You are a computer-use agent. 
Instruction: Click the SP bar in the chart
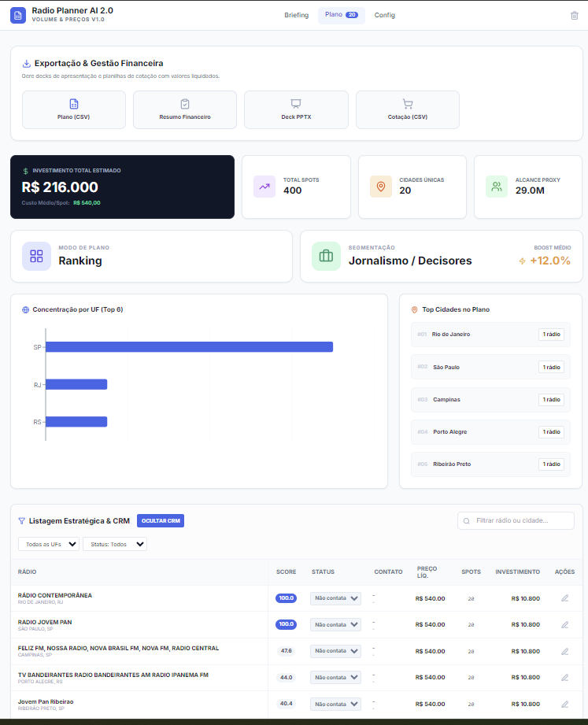pyautogui.click(x=189, y=347)
